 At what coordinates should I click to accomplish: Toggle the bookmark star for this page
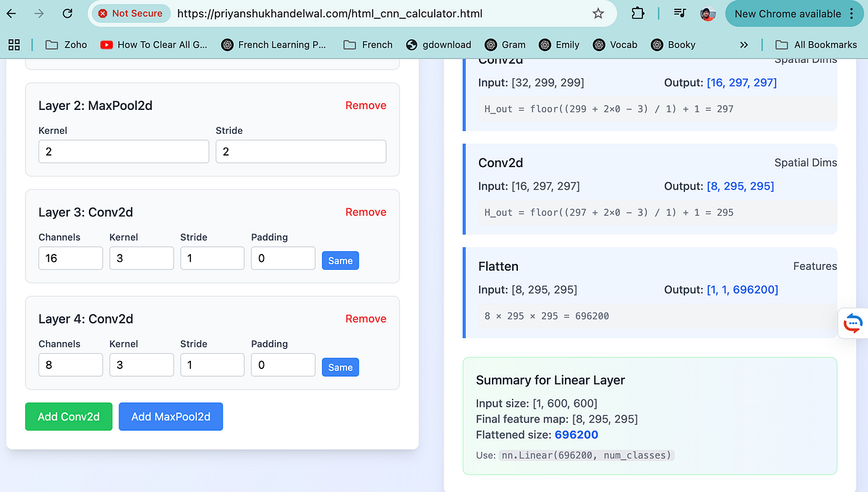tap(597, 14)
